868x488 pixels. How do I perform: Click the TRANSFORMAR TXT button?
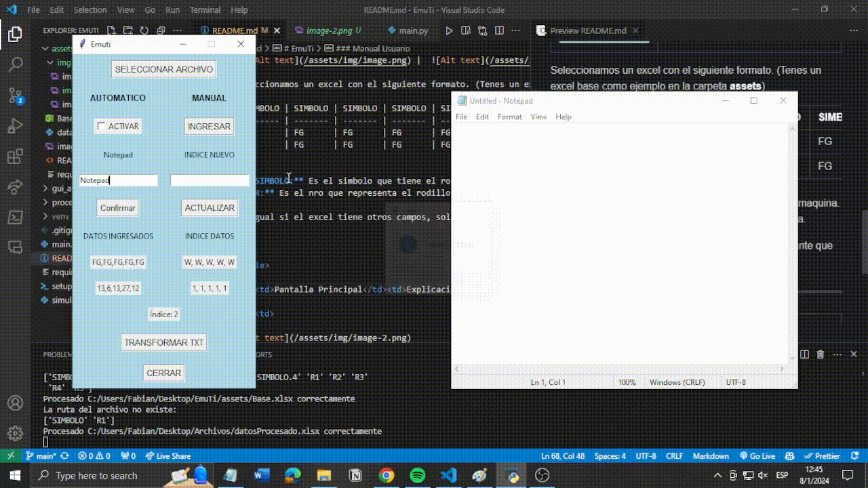pos(163,342)
